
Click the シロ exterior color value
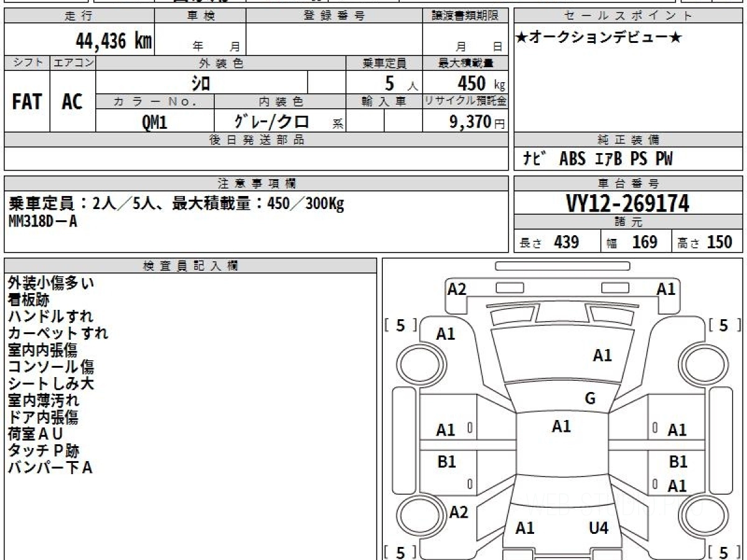click(200, 82)
